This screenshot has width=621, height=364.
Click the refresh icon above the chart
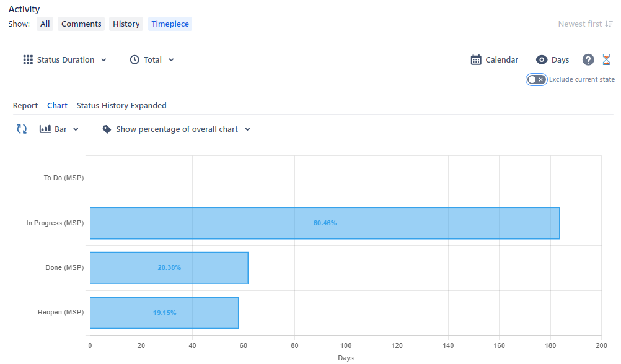click(x=21, y=129)
